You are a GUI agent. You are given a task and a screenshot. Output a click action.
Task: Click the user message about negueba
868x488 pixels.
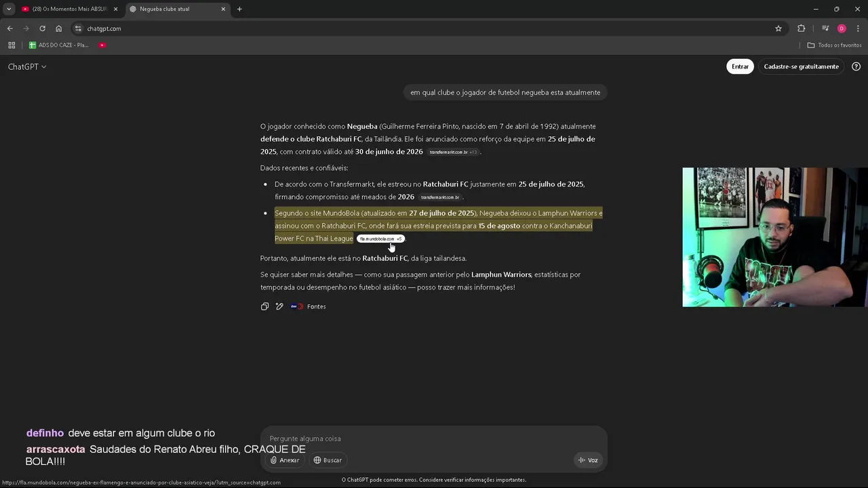pyautogui.click(x=505, y=92)
